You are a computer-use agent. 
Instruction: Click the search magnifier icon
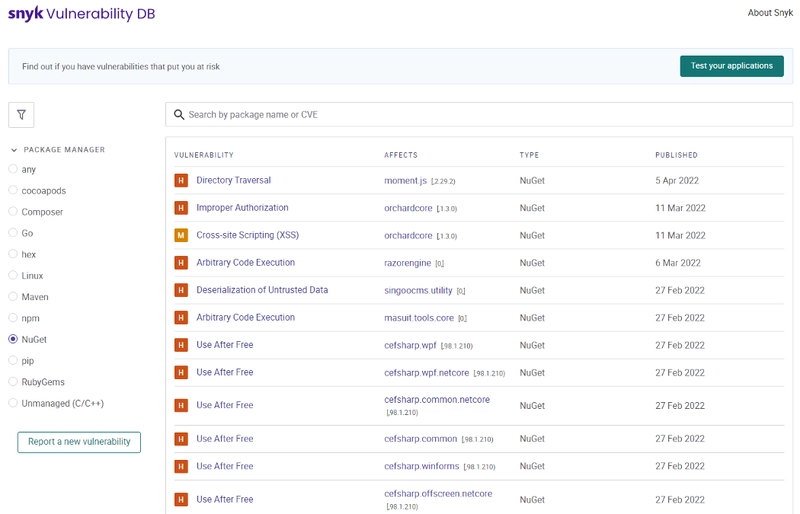pyautogui.click(x=179, y=114)
